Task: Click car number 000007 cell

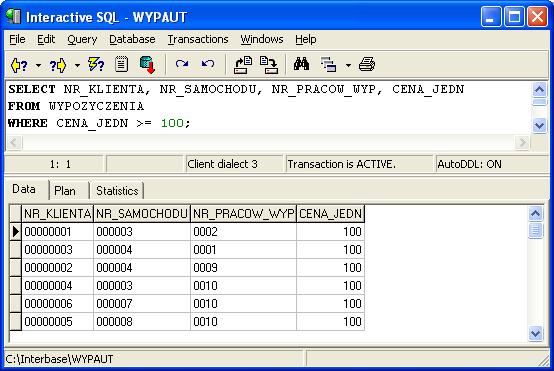Action: click(x=142, y=304)
